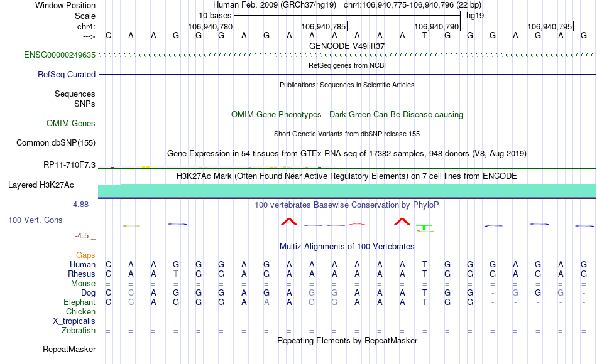Click the T base in the Human alignment row
597x364 pixels.
(x=425, y=264)
